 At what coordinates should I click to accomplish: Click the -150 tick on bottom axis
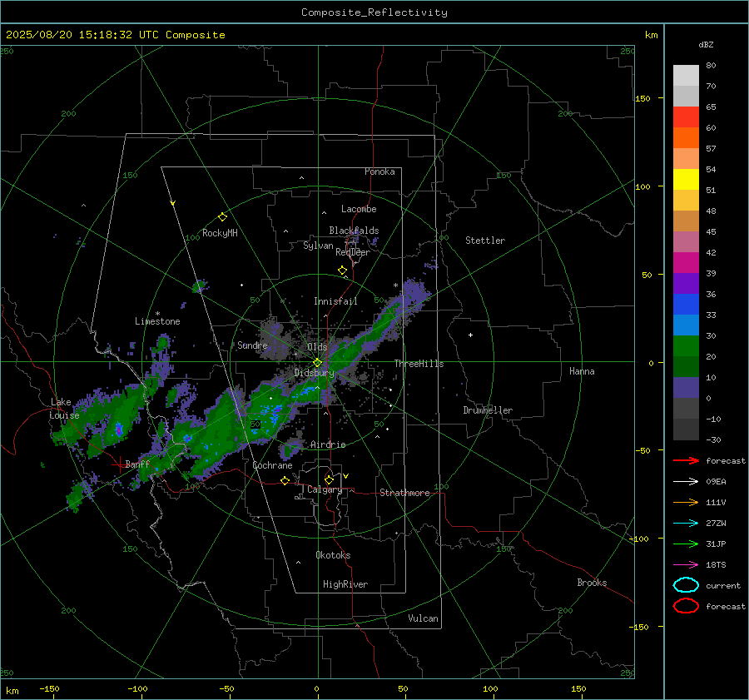[49, 688]
